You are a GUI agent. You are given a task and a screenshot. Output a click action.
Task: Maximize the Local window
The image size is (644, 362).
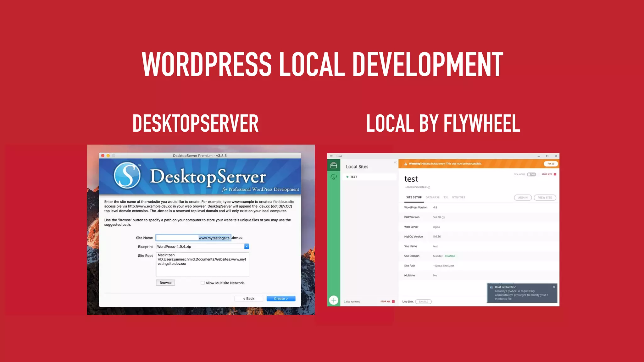point(547,156)
